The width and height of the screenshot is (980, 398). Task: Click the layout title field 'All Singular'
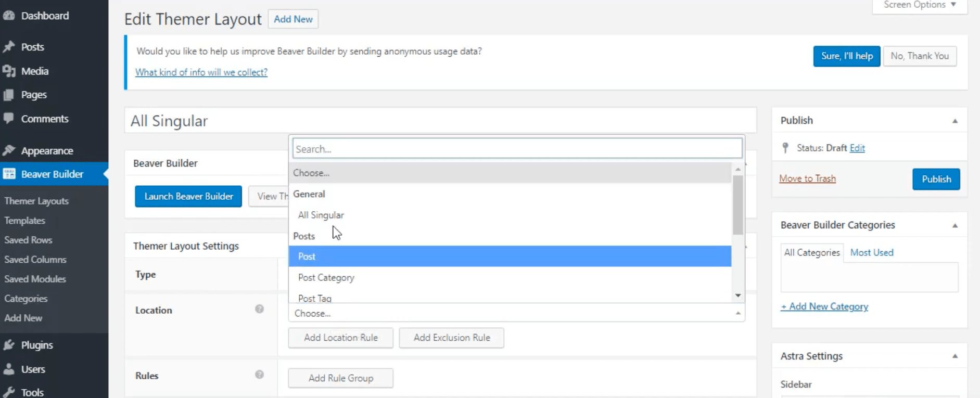[440, 121]
